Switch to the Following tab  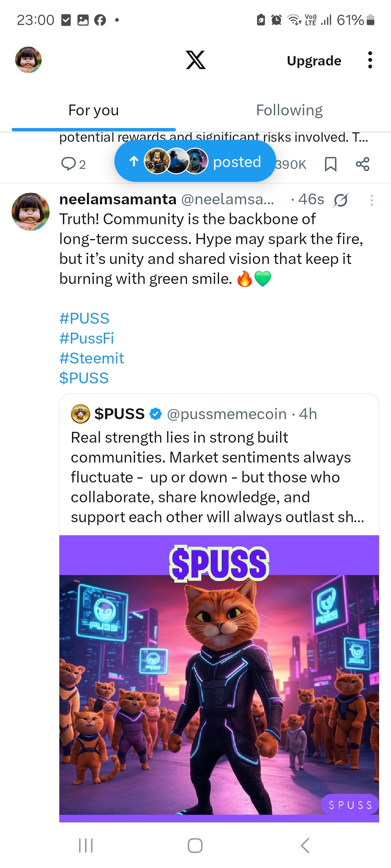(289, 110)
